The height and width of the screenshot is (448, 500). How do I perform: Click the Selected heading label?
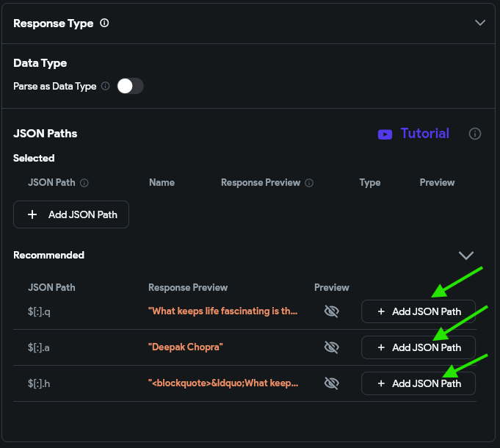tap(34, 158)
